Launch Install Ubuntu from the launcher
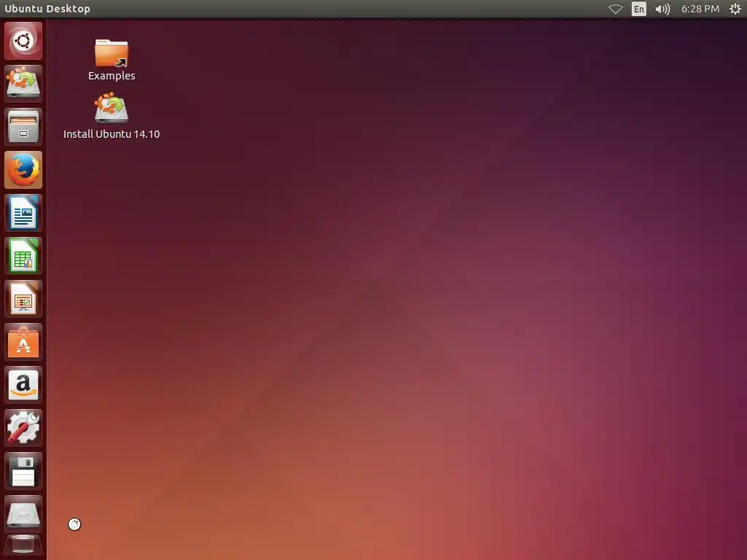Image resolution: width=747 pixels, height=560 pixels. pos(23,83)
